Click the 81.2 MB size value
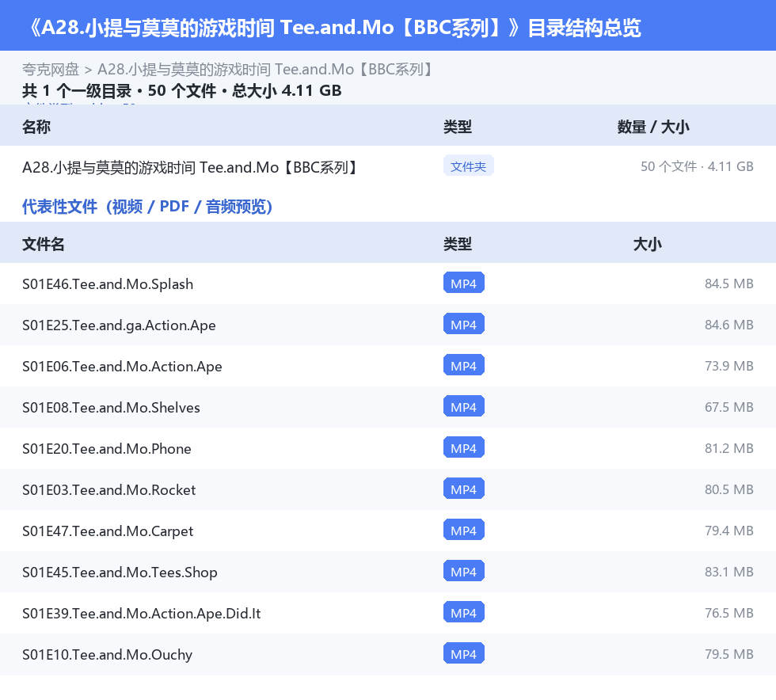776x700 pixels. pos(729,448)
